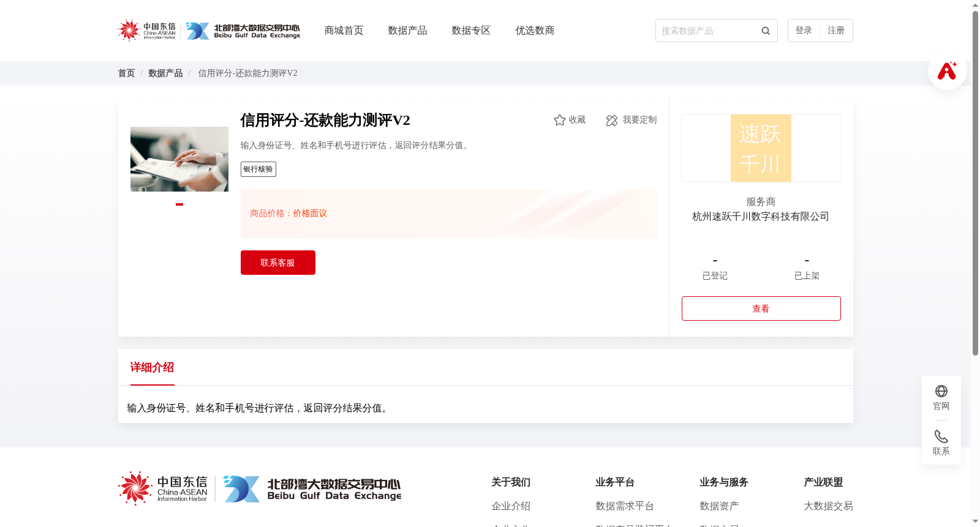The width and height of the screenshot is (980, 527).
Task: Click the 查看 button in provider panel
Action: [x=761, y=308]
